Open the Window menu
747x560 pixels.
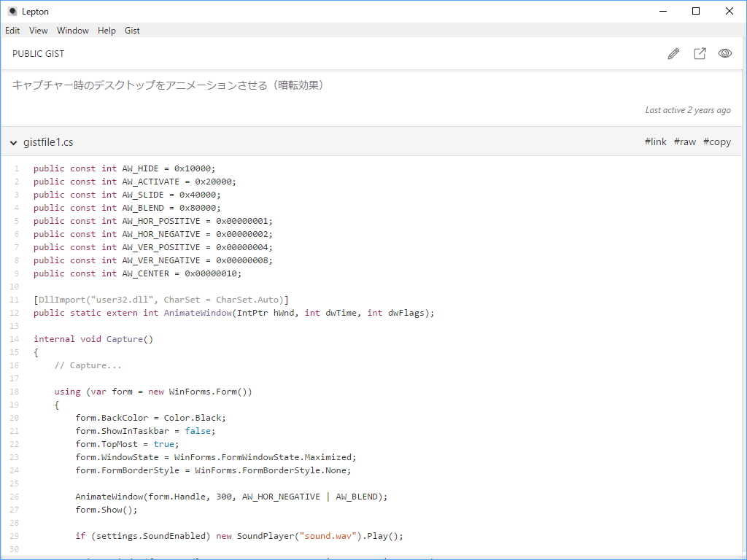(x=72, y=30)
